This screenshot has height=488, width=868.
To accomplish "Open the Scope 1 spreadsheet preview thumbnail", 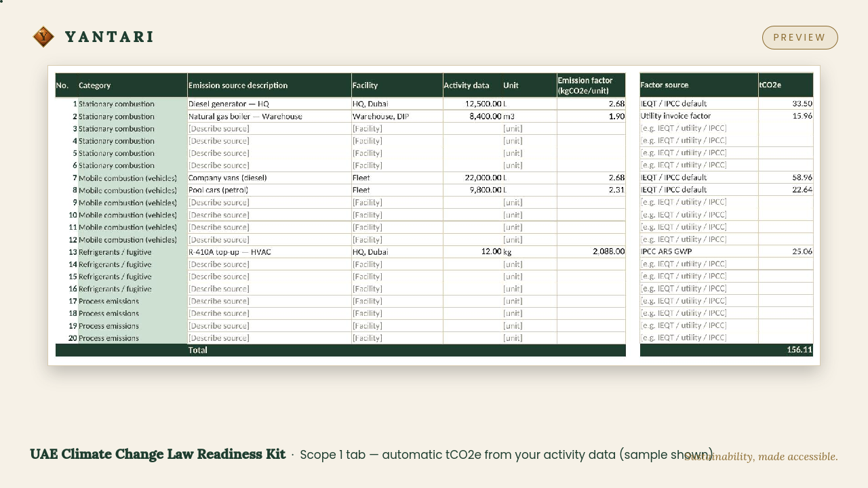I will click(434, 216).
